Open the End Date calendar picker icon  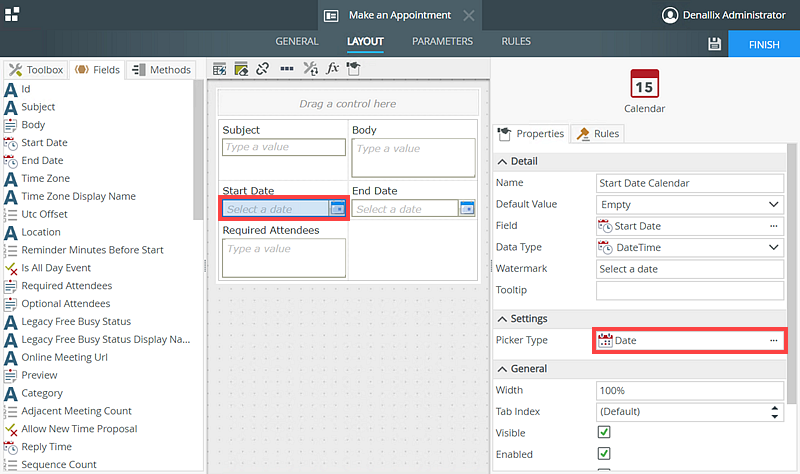tap(467, 208)
